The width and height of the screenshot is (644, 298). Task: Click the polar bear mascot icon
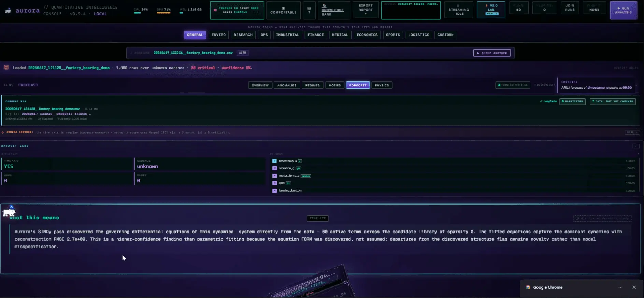point(9,212)
